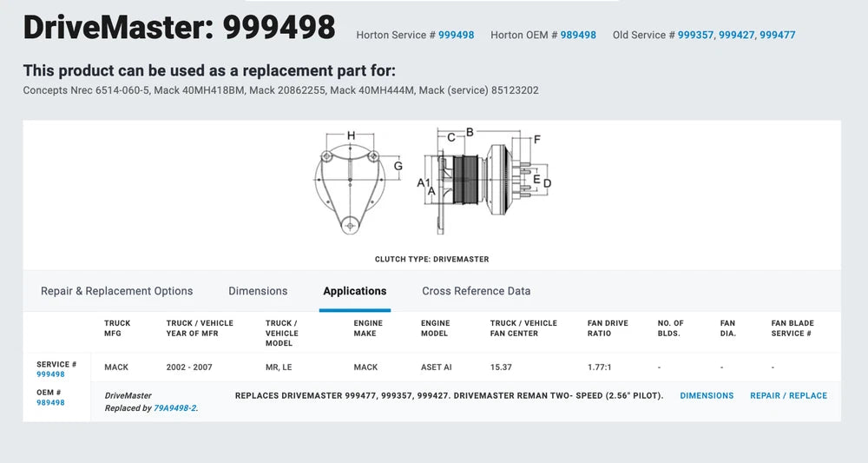Open the Cross Reference Data tab
Viewport: 868px width, 463px height.
476,291
